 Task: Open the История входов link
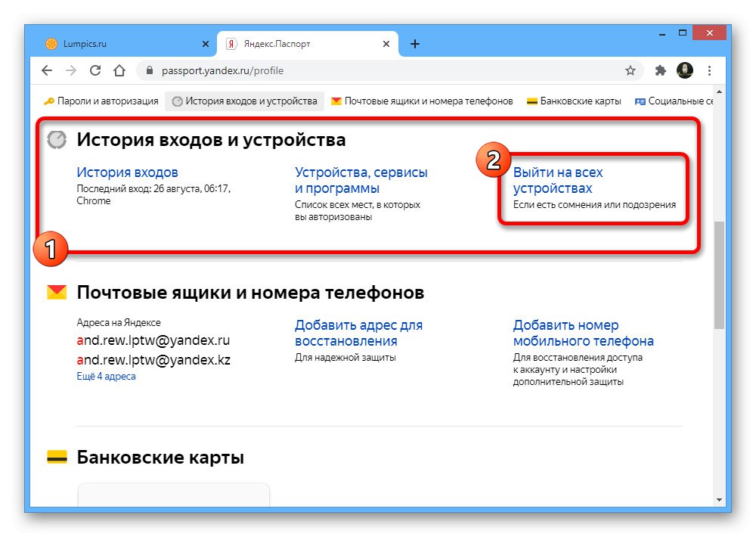127,172
